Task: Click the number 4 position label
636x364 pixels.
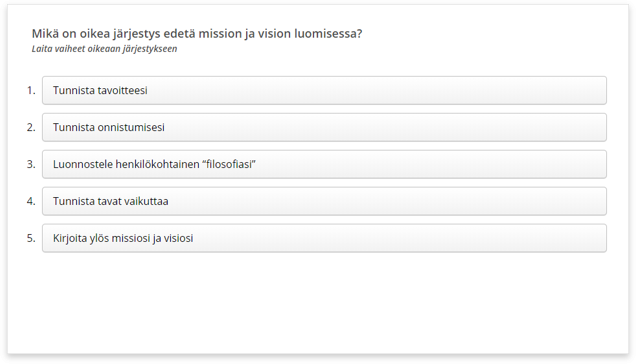Action: tap(31, 201)
